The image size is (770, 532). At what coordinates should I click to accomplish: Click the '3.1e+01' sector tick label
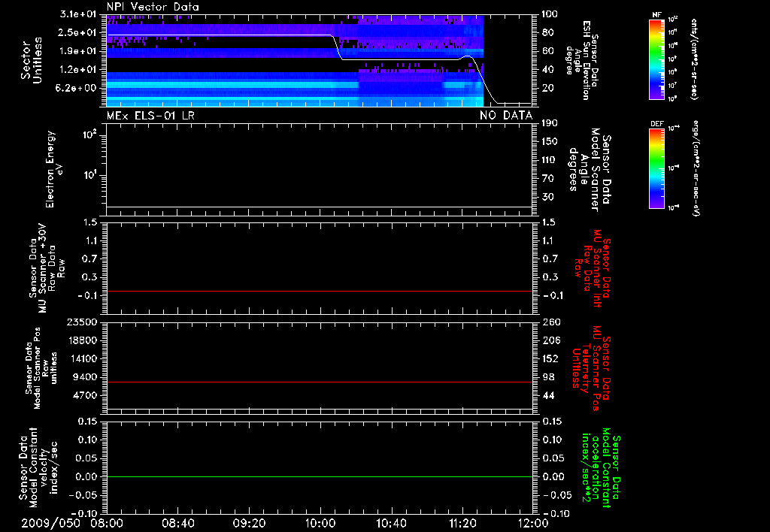78,14
